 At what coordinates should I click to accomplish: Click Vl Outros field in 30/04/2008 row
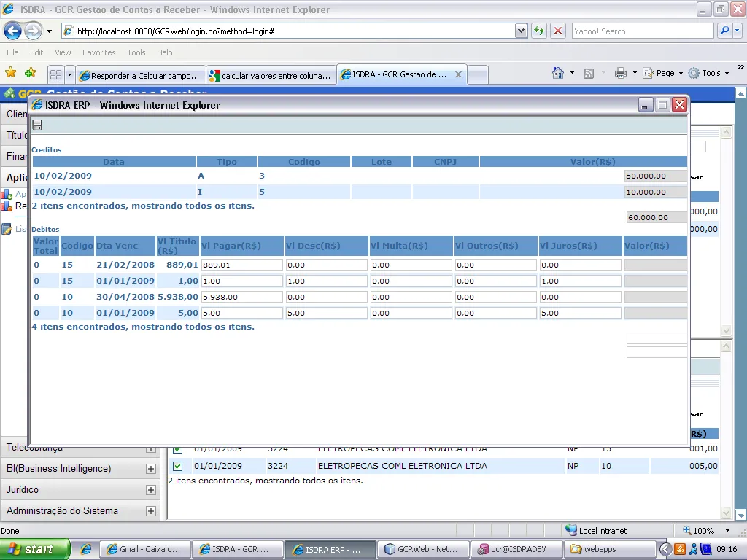point(495,297)
